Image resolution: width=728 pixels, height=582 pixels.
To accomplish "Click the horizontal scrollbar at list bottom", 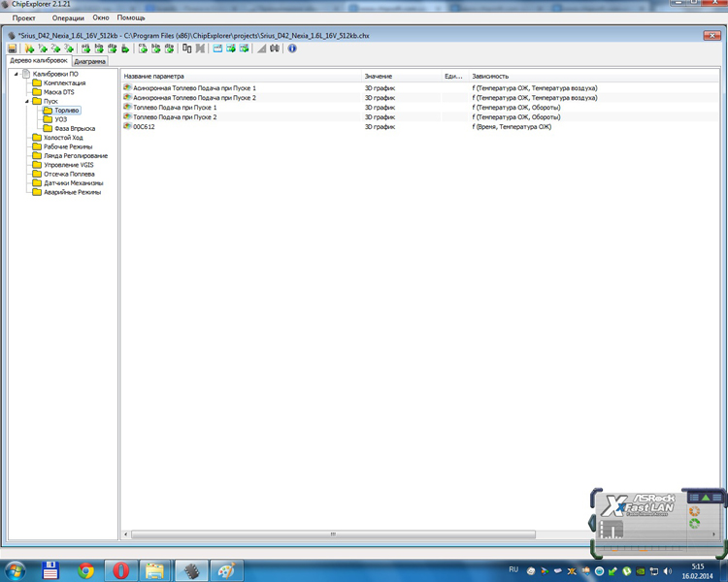I will point(332,533).
